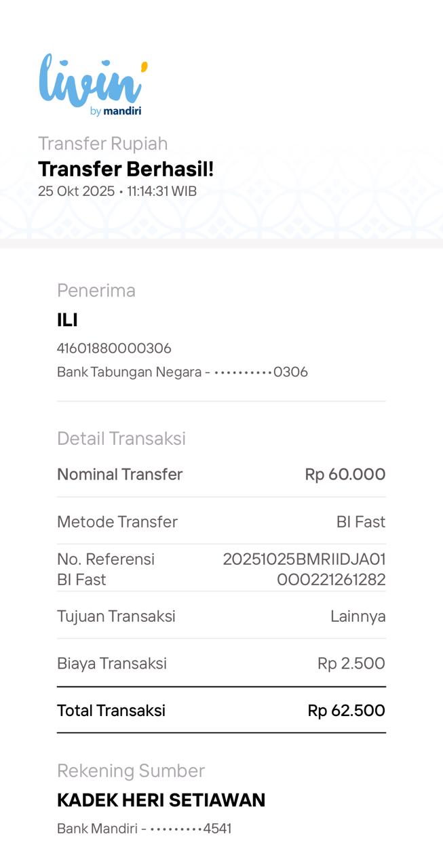
Task: Click the "Transfer Berhasil!" heading
Action: (x=126, y=169)
